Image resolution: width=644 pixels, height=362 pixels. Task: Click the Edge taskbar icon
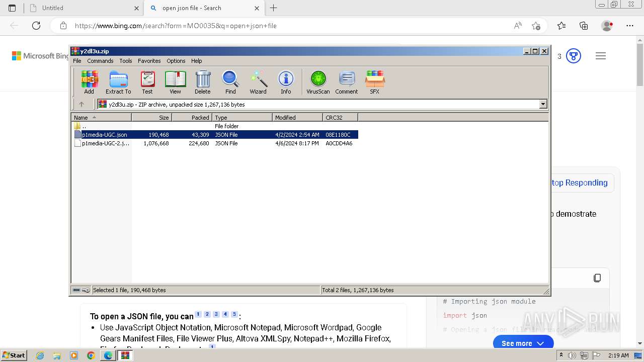pos(108,355)
